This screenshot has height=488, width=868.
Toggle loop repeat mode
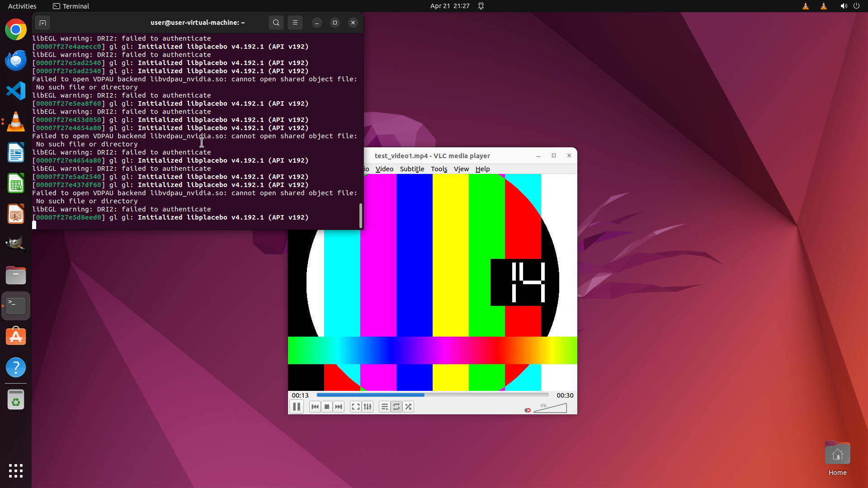tap(396, 407)
